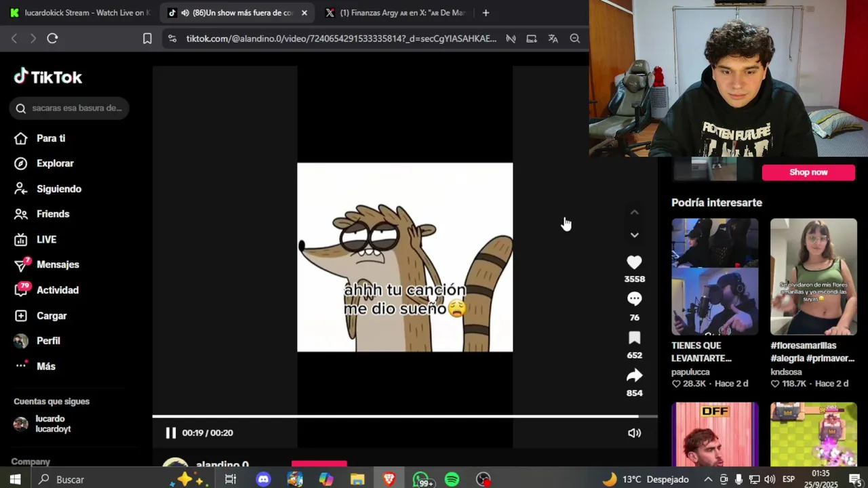Open WhatsApp from taskbar
Screen dimensions: 868x488
click(x=421, y=479)
